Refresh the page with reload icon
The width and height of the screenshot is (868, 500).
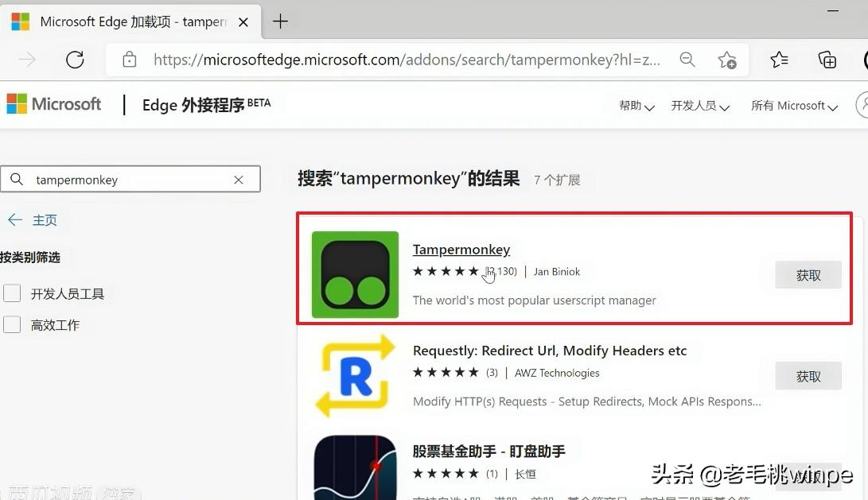tap(75, 59)
